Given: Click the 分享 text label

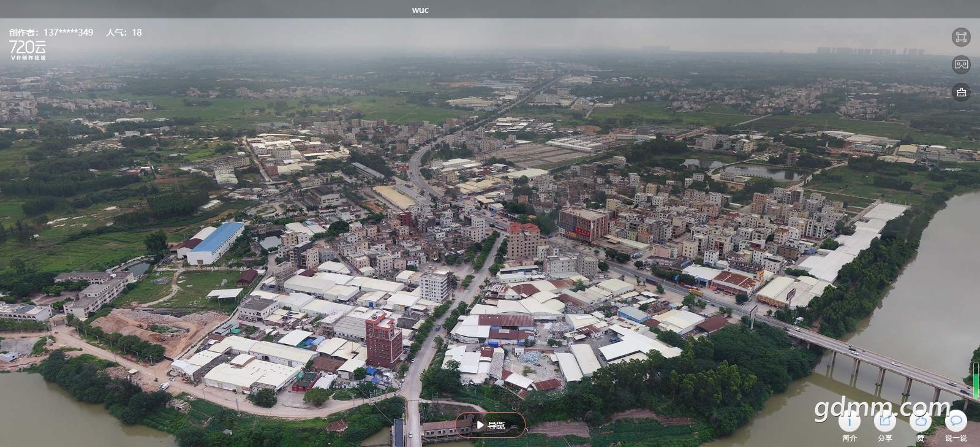Looking at the screenshot, I should 884,438.
